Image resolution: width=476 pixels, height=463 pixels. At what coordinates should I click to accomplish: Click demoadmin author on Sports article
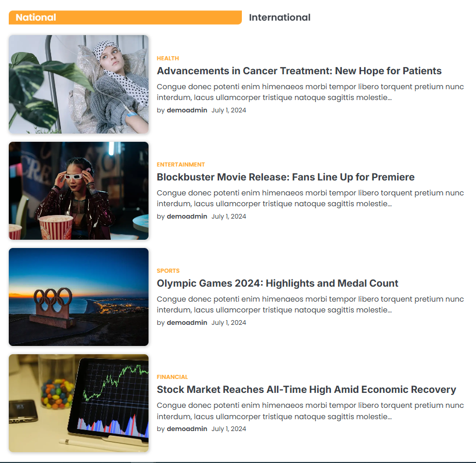[187, 323]
